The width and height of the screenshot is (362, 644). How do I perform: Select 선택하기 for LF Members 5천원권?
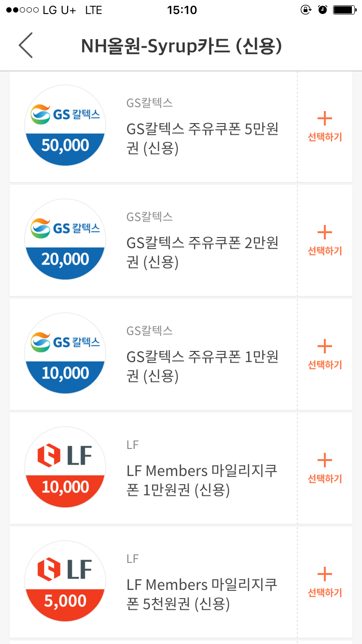[325, 582]
